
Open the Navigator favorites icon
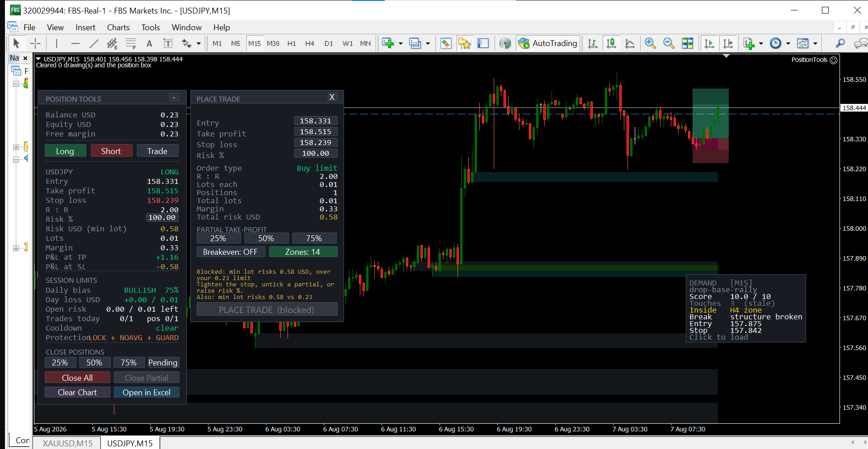tap(464, 43)
